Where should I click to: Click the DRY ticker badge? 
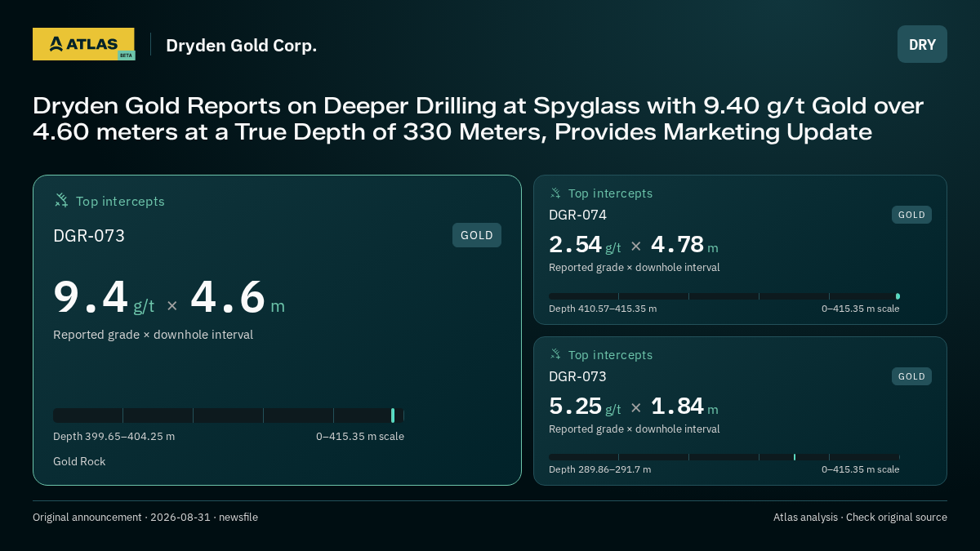tap(922, 44)
